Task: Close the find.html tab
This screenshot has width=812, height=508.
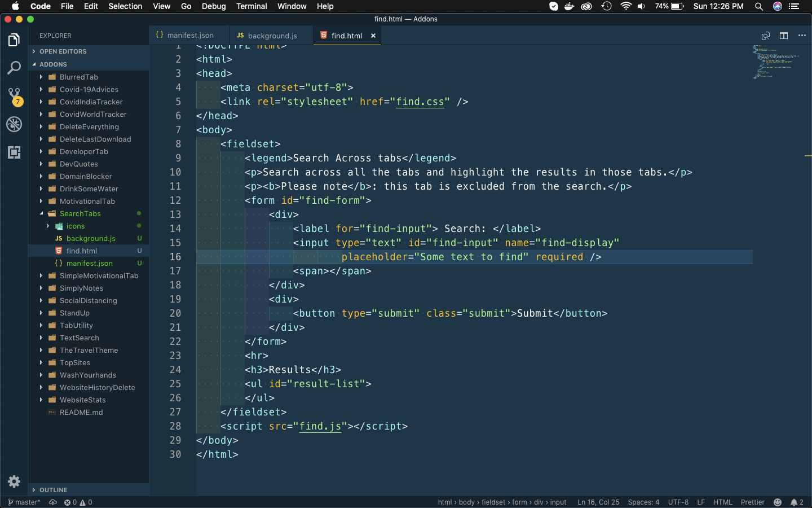Action: (x=373, y=36)
